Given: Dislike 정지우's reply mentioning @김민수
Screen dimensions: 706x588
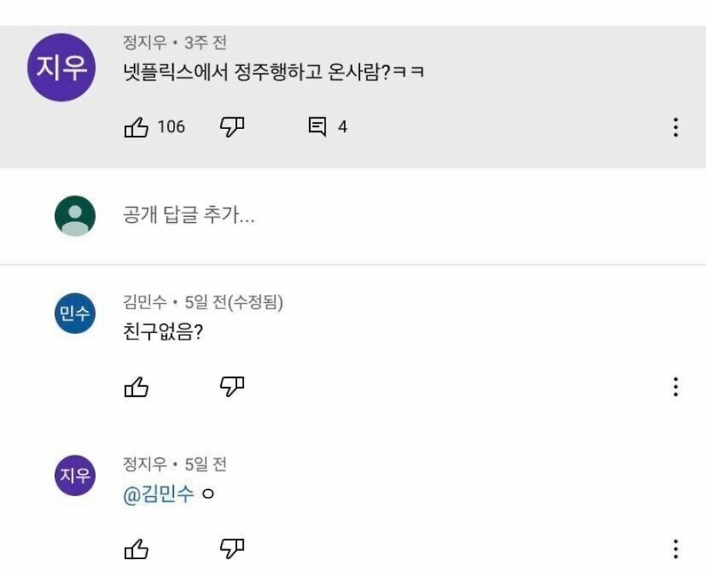Looking at the screenshot, I should coord(232,548).
